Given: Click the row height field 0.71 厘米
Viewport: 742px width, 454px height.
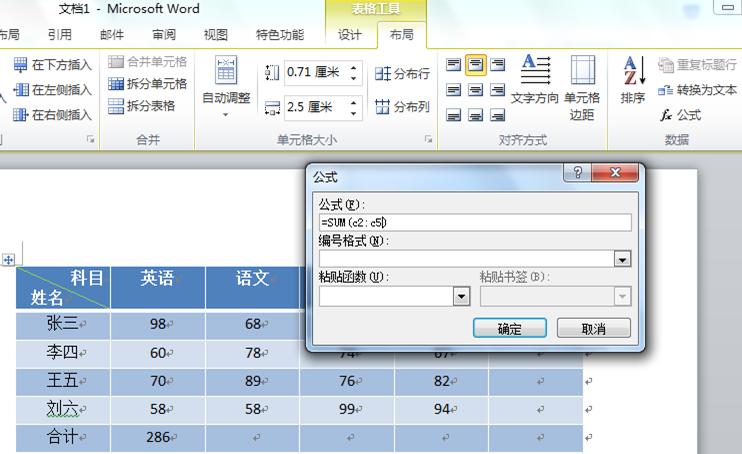Looking at the screenshot, I should pos(315,72).
